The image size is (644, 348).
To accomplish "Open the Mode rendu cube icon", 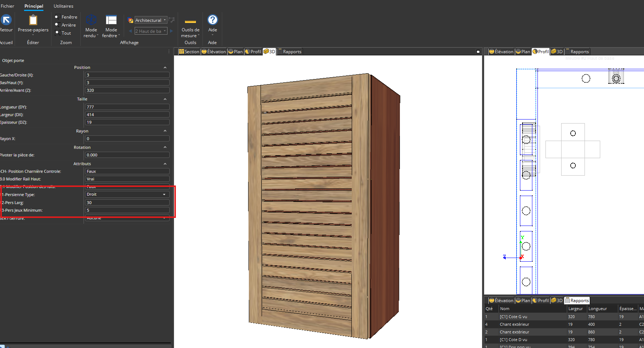I will (91, 20).
